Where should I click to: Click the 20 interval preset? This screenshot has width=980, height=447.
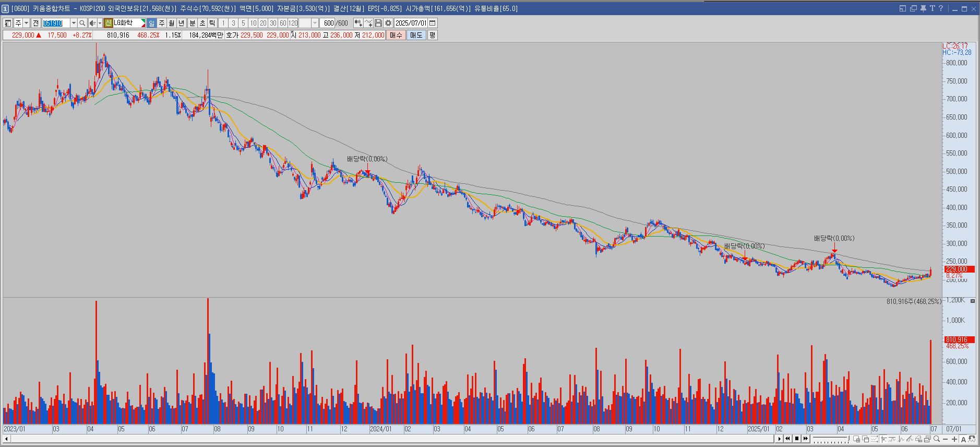[263, 23]
